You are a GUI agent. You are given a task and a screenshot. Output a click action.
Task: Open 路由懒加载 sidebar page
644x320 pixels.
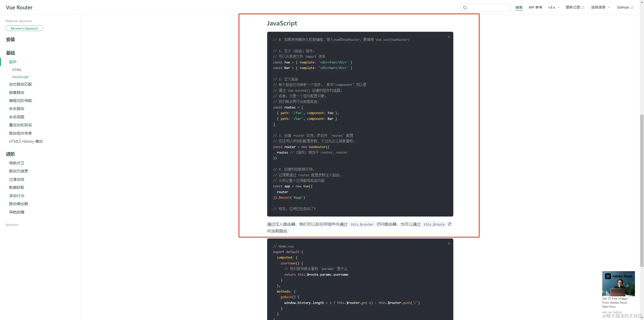point(19,204)
